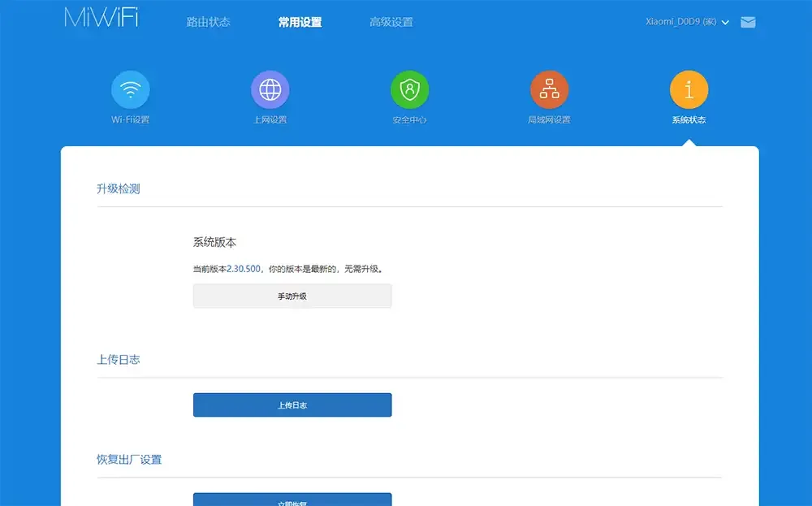Select the 常用设置 tab
812x506 pixels.
pyautogui.click(x=299, y=23)
